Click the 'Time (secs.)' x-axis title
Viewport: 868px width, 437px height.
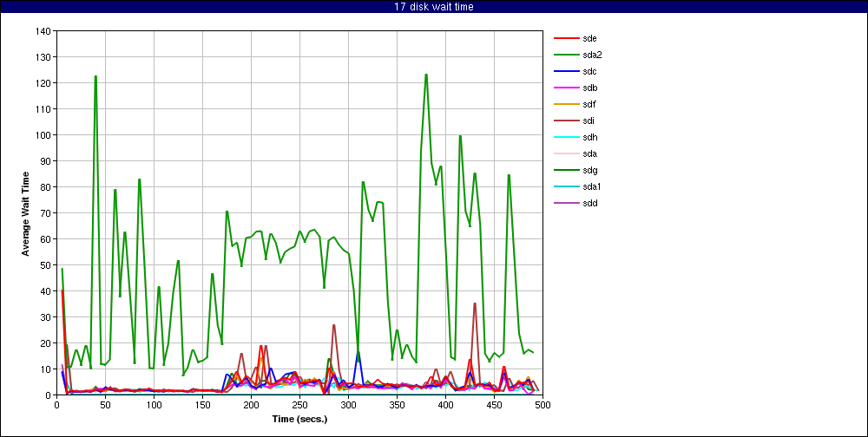pos(299,419)
